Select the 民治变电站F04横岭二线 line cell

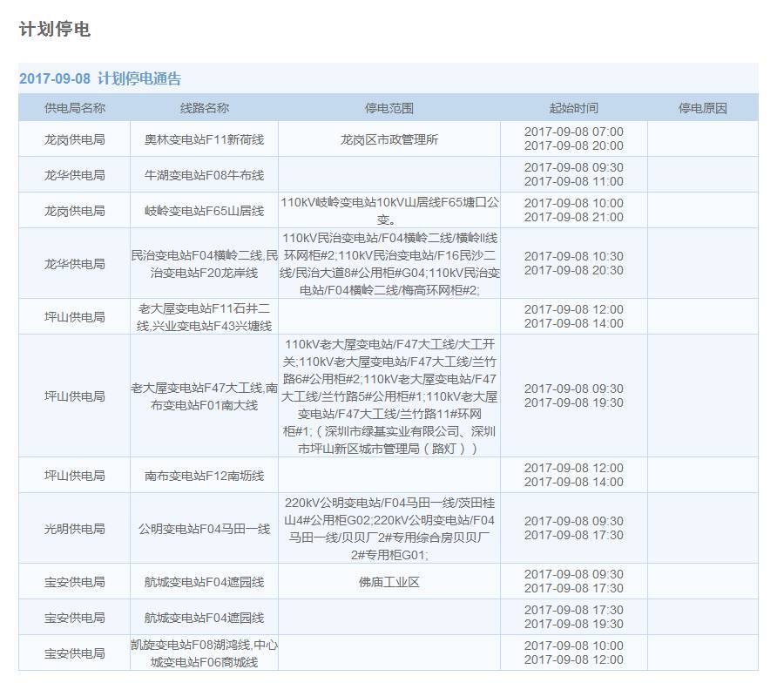click(205, 264)
